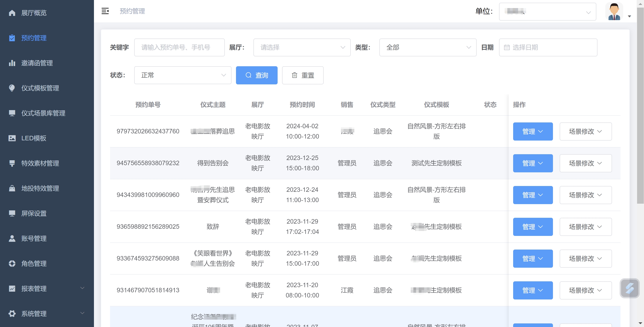Click the 仪式模板 column header
Viewport: 644px width, 327px height.
[x=436, y=104]
